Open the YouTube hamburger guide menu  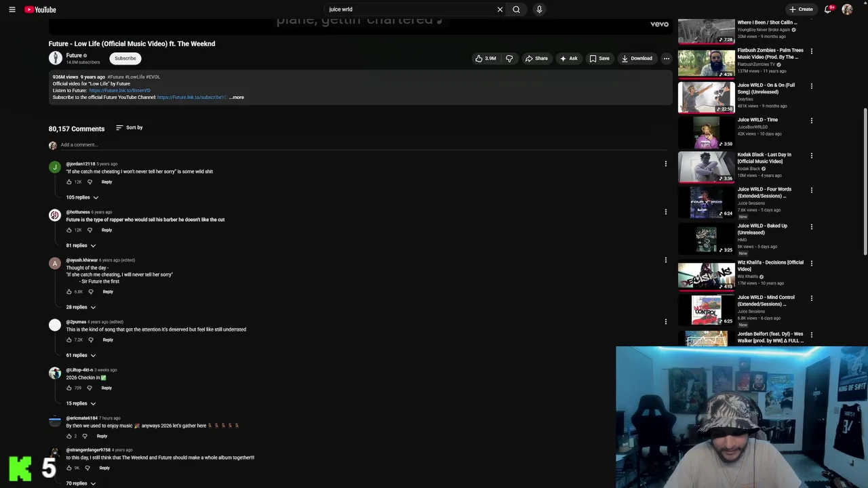tap(12, 9)
